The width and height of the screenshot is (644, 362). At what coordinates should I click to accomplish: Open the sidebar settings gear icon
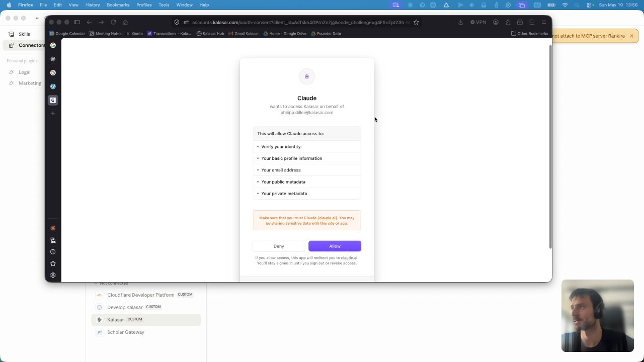pos(53,276)
